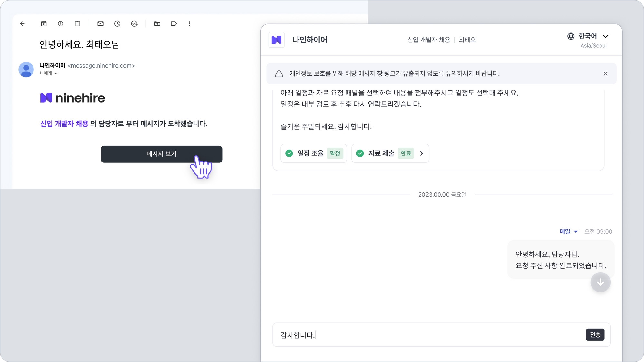
Task: Click the back arrow in email toolbar
Action: tap(22, 23)
